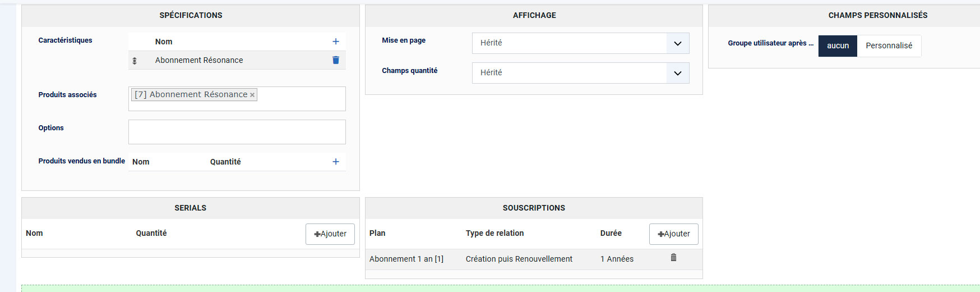980x292 pixels.
Task: Switch user group to Personnalisé
Action: click(x=889, y=46)
